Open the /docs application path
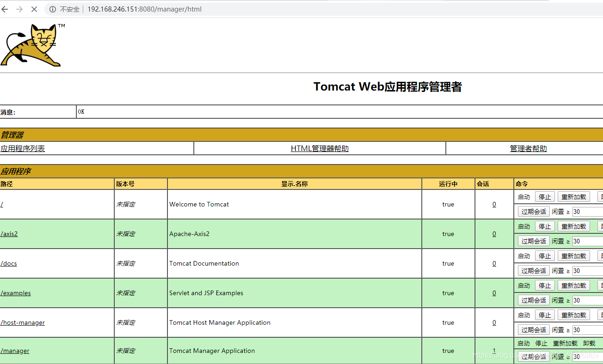 pyautogui.click(x=9, y=263)
